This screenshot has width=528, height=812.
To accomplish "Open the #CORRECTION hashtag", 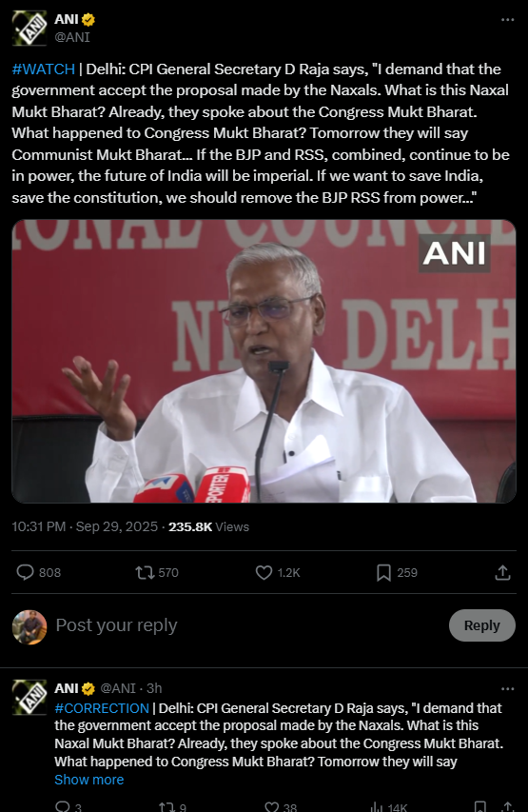I will pyautogui.click(x=102, y=708).
